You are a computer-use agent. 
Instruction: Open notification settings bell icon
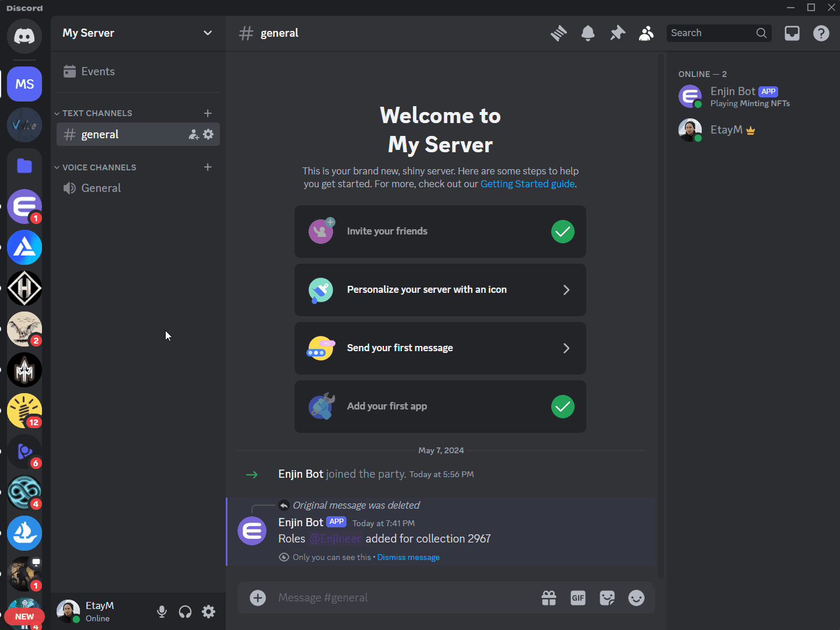coord(588,33)
